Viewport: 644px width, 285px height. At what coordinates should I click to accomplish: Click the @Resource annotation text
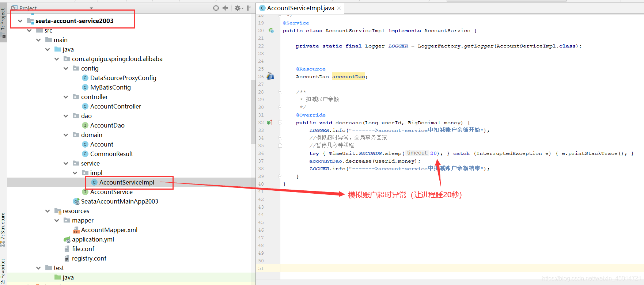pos(311,69)
